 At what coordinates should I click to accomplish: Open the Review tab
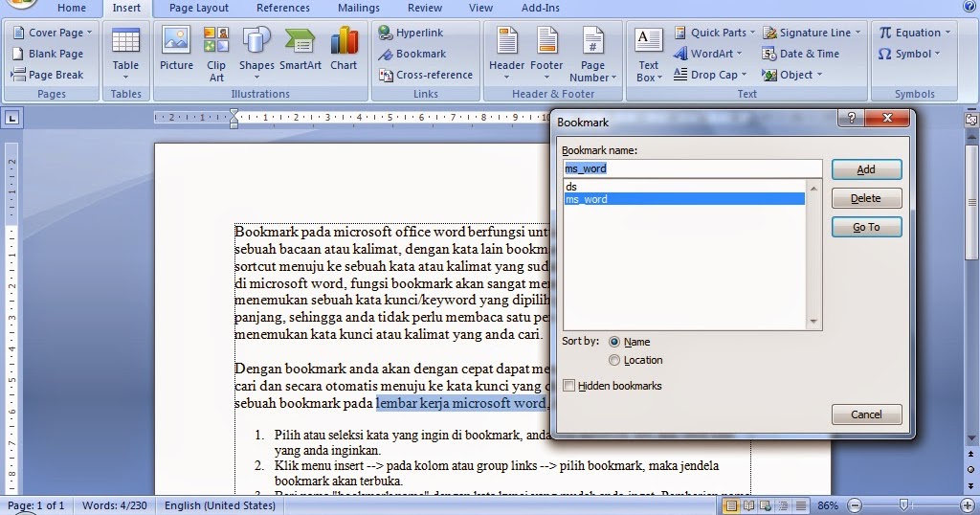tap(425, 8)
